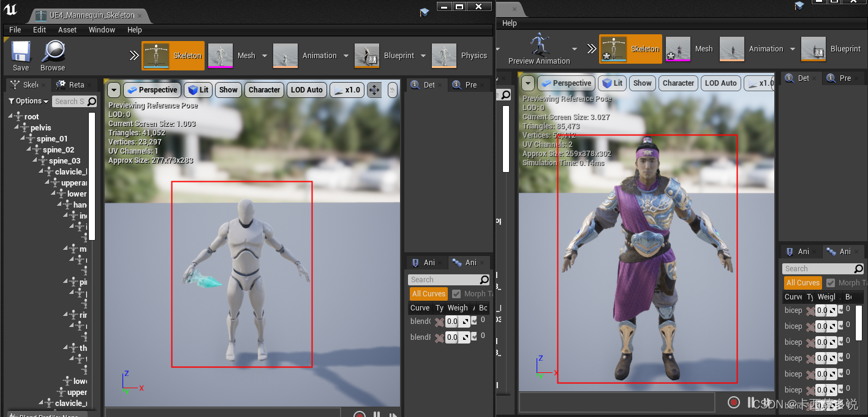The width and height of the screenshot is (868, 417).
Task: Switch to Blueprint mode in right window
Action: (x=831, y=49)
